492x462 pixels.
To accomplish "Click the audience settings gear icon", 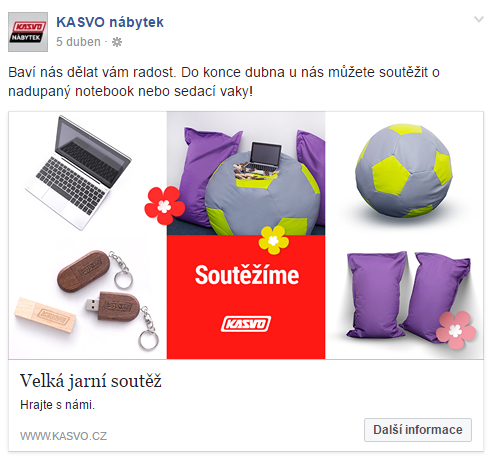I will point(117,42).
